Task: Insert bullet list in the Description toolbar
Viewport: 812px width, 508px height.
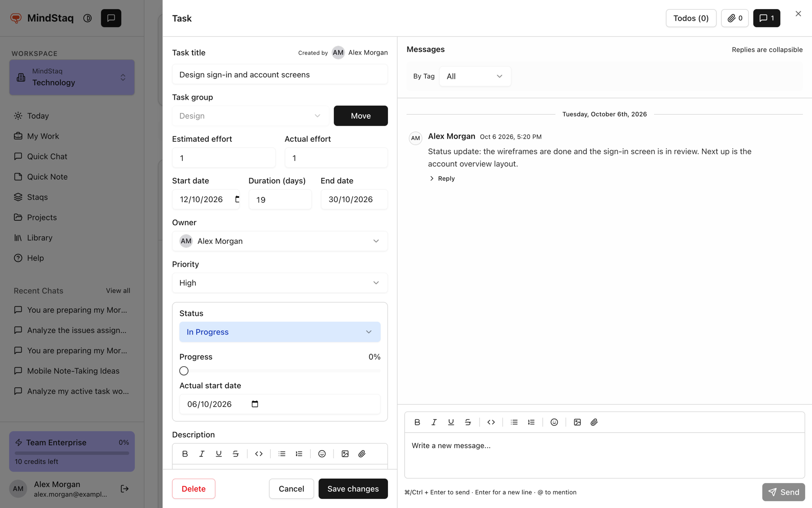Action: pyautogui.click(x=282, y=454)
